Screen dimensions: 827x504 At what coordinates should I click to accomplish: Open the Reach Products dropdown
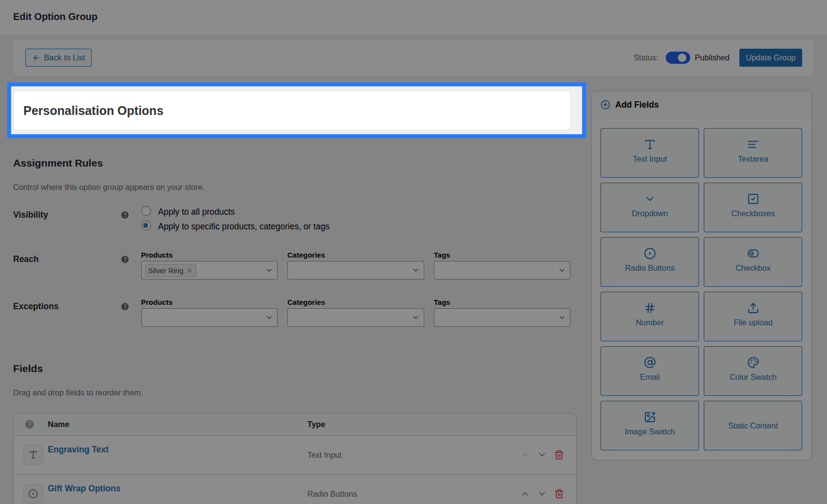point(209,270)
